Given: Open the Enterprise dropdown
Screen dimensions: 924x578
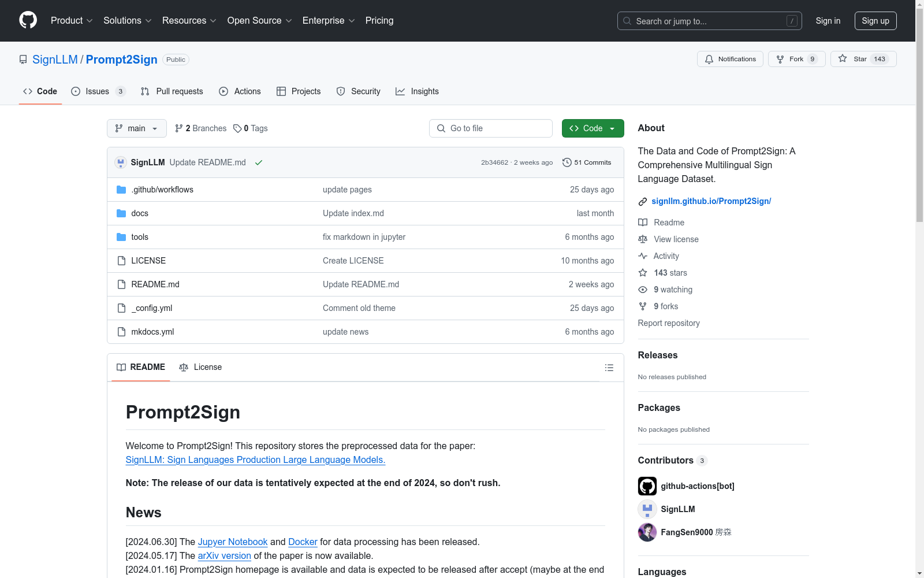Looking at the screenshot, I should point(329,21).
